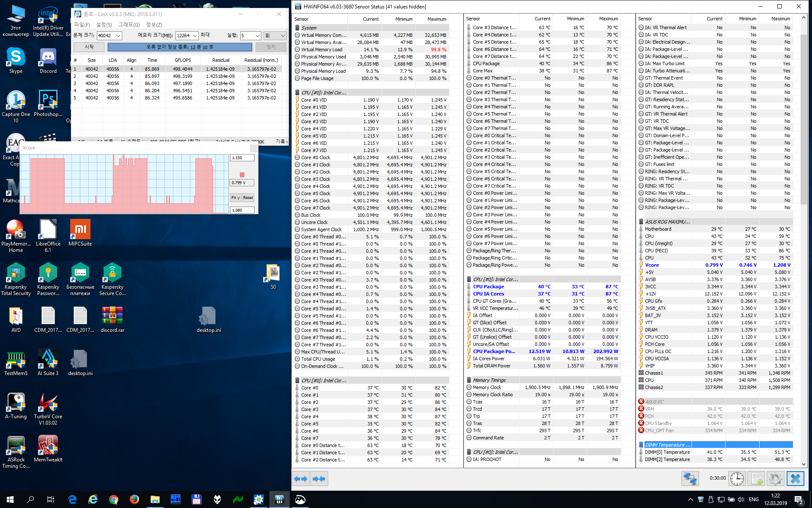
Task: Select the Vcore sensor row
Action: pos(652,265)
